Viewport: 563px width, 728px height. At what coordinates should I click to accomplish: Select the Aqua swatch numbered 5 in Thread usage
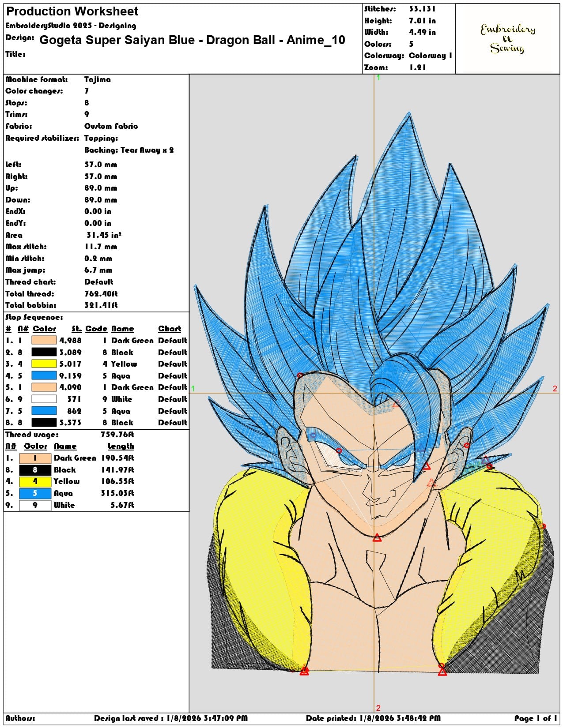tap(35, 493)
